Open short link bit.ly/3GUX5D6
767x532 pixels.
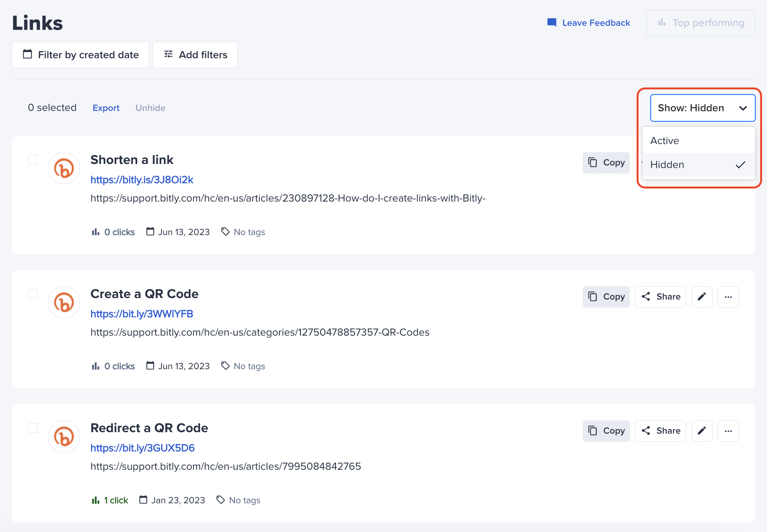pos(143,448)
